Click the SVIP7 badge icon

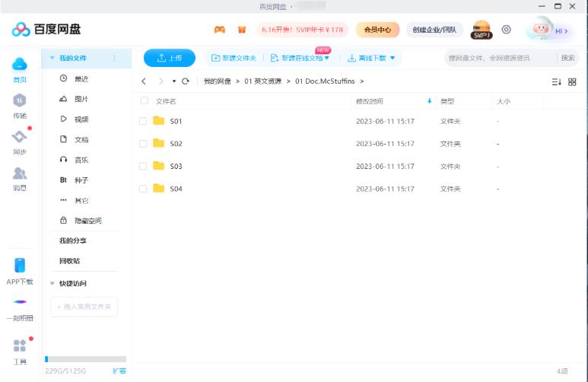click(482, 30)
